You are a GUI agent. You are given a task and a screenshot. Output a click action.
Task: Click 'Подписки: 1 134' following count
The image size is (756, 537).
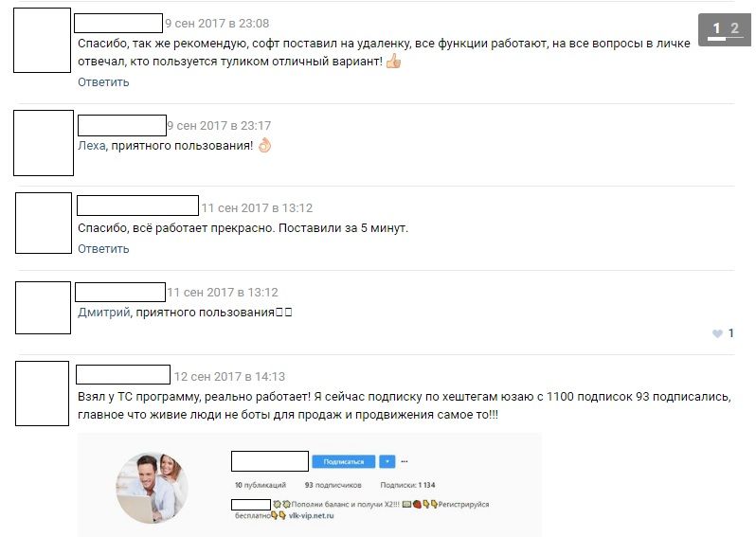pos(407,485)
